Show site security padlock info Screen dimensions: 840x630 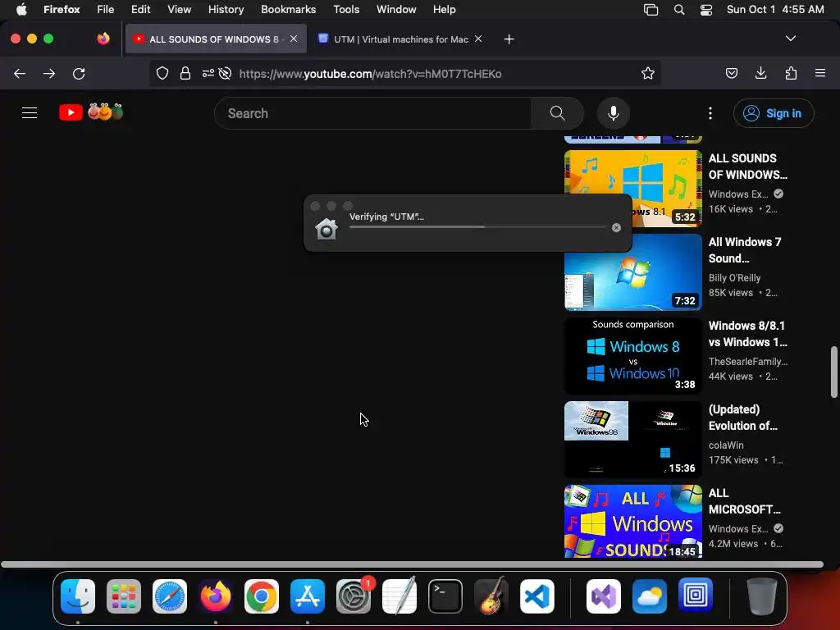tap(185, 73)
